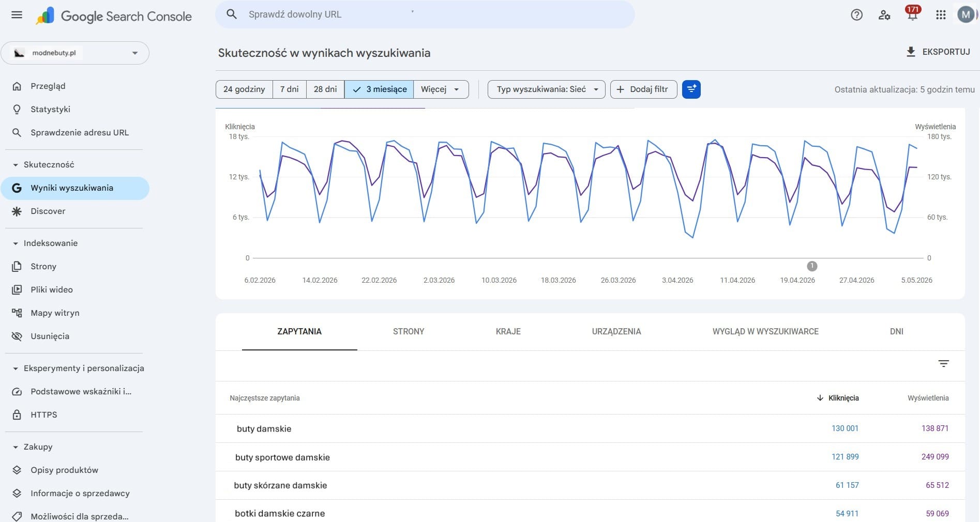Click the query botki damskie czarne
Viewport: 980px width, 522px height.
point(280,513)
